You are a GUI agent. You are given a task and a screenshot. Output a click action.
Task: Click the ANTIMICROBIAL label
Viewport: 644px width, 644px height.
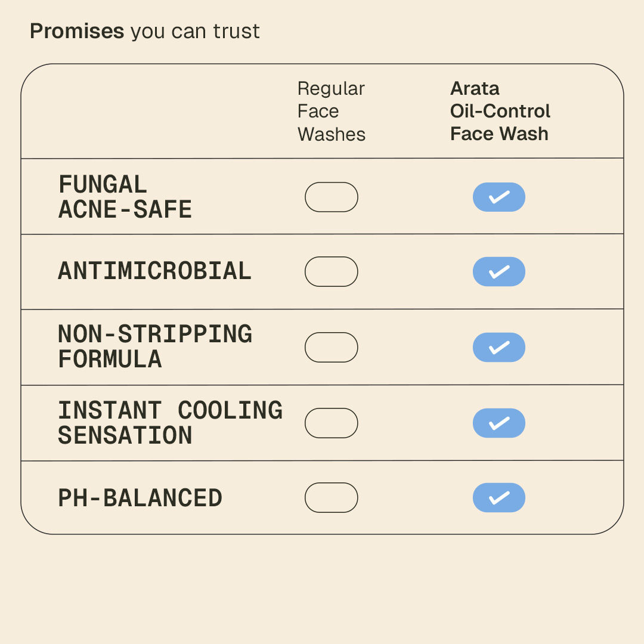(x=154, y=271)
